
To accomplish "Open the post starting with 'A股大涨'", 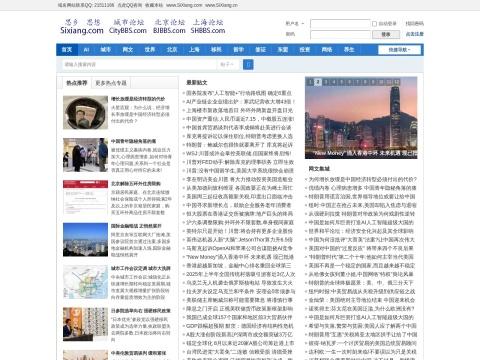I will click(x=240, y=335).
